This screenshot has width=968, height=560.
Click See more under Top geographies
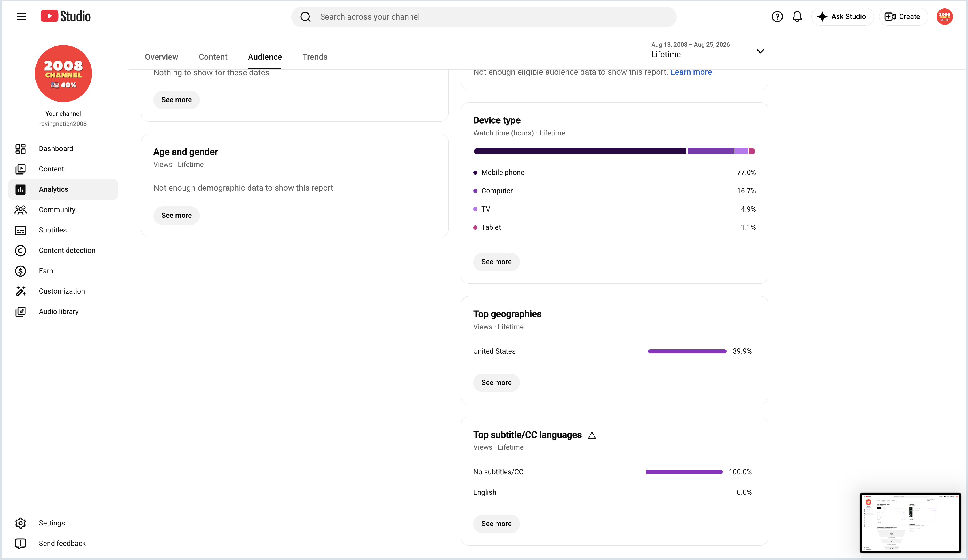click(496, 383)
